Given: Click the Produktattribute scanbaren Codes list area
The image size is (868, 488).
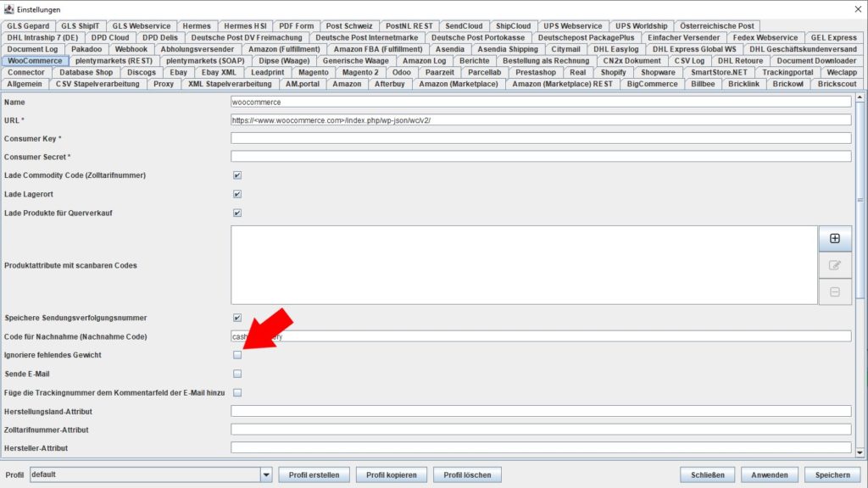Looking at the screenshot, I should click(x=524, y=265).
